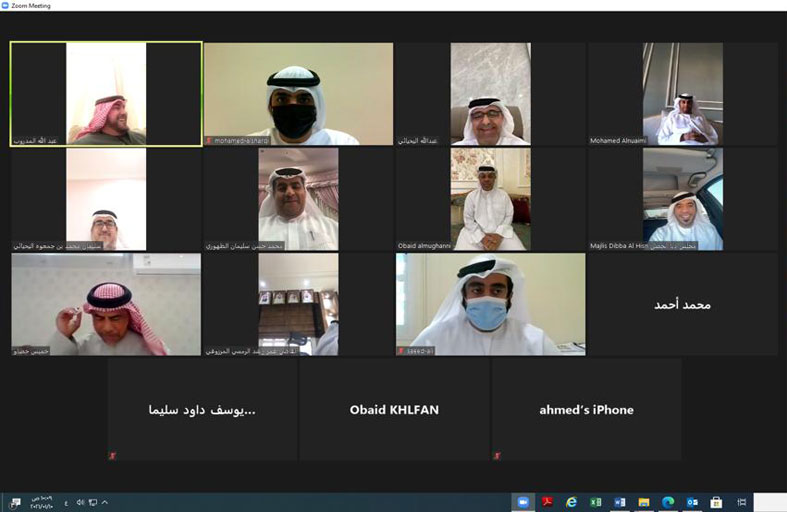Click the Zoom Meeting window title text
This screenshot has height=512, width=787.
(31, 6)
